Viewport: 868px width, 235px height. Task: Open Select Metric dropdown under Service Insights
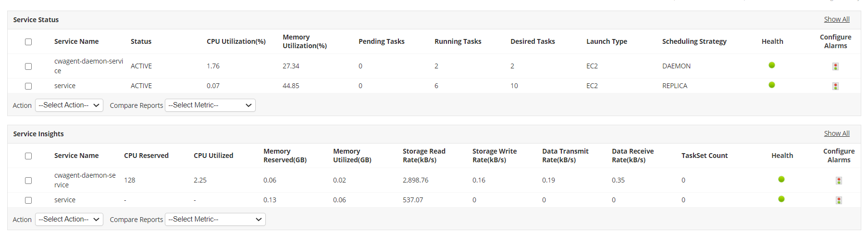point(215,219)
